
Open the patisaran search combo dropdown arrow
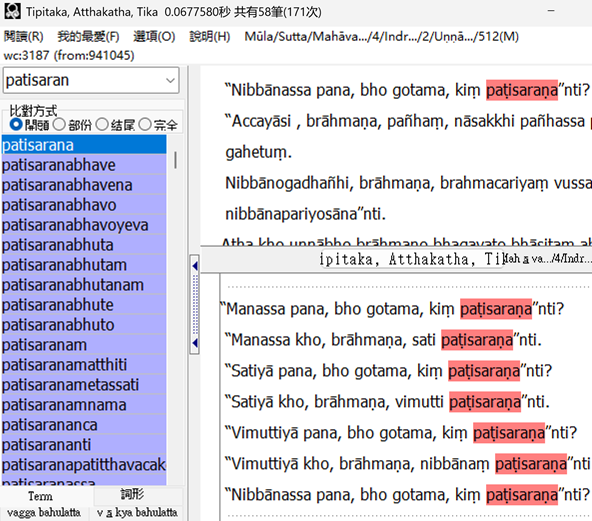pos(171,80)
